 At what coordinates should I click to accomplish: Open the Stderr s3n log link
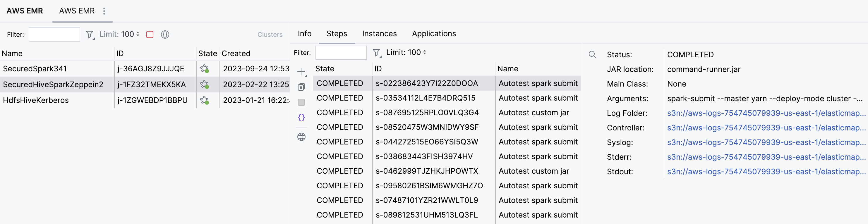point(766,157)
